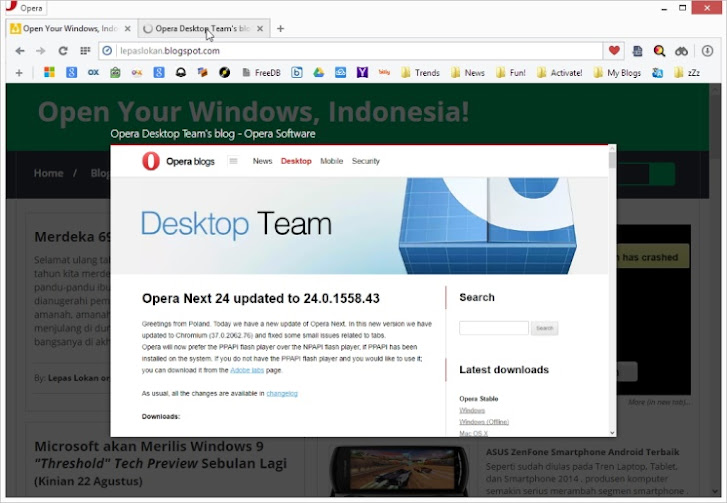Expand the News bookmarks folder

point(468,73)
